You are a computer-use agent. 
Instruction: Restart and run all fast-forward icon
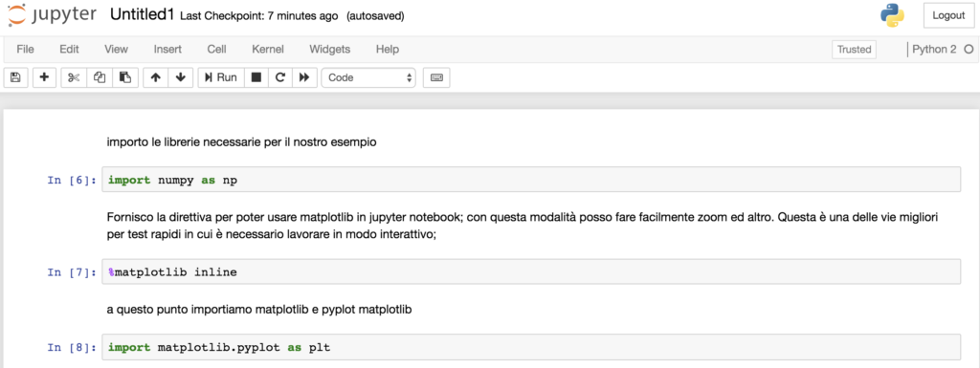tap(304, 78)
